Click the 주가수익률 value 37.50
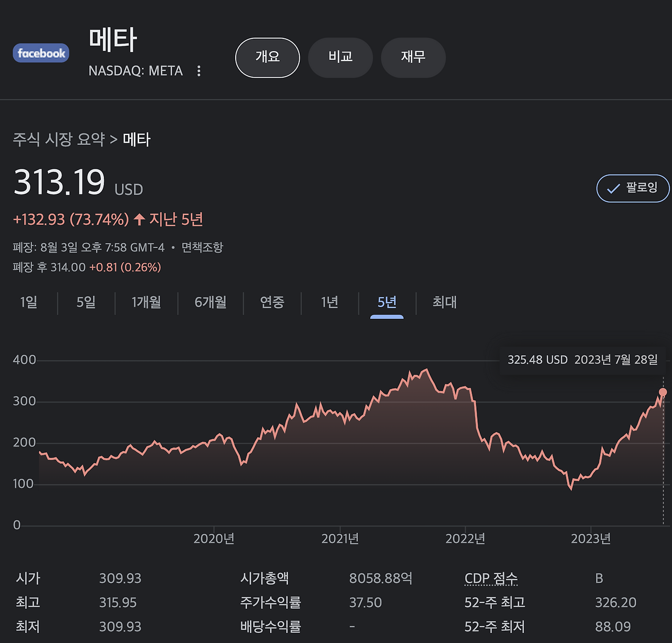 365,603
